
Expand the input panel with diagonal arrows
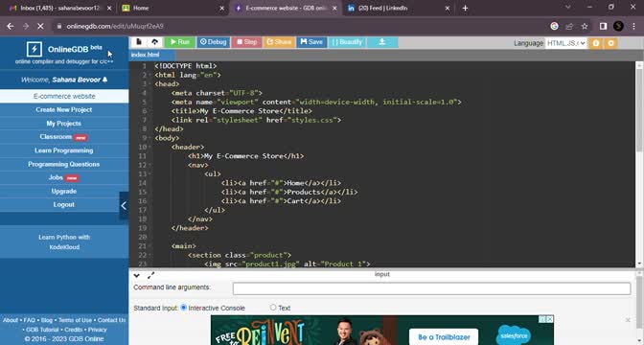(x=150, y=276)
